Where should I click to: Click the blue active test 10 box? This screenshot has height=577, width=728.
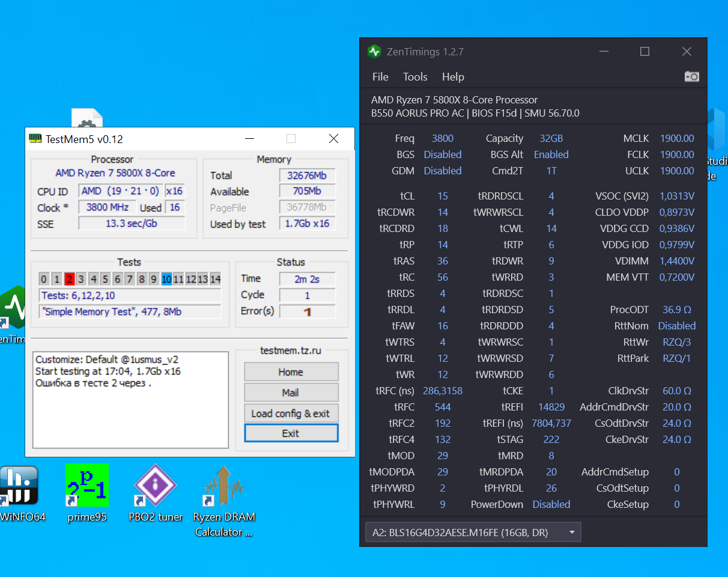[x=166, y=279]
